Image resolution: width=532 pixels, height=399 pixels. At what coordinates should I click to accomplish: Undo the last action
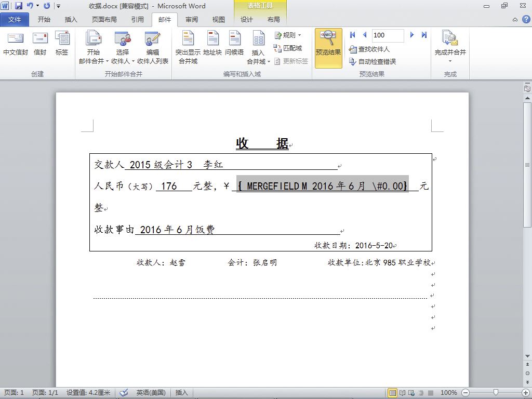30,6
